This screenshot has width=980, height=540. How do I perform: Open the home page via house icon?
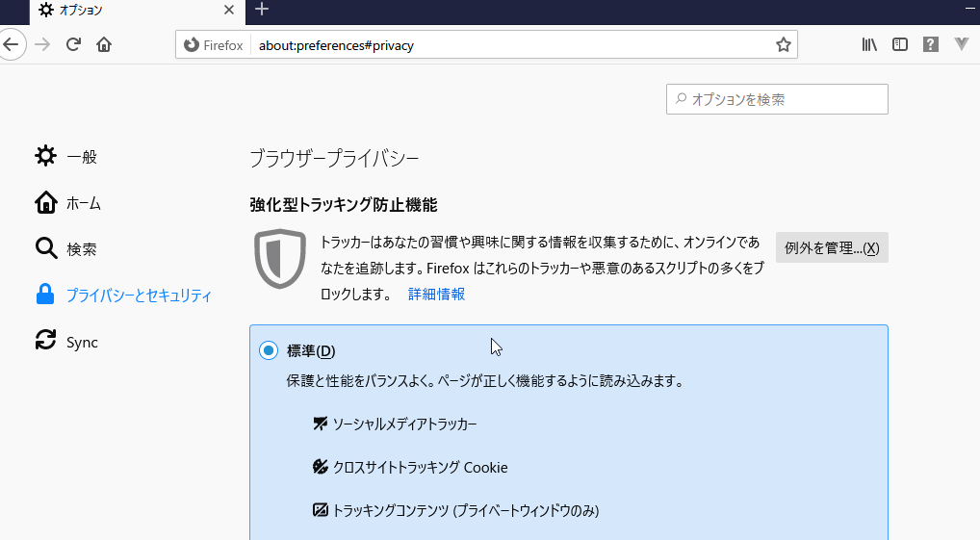104,45
